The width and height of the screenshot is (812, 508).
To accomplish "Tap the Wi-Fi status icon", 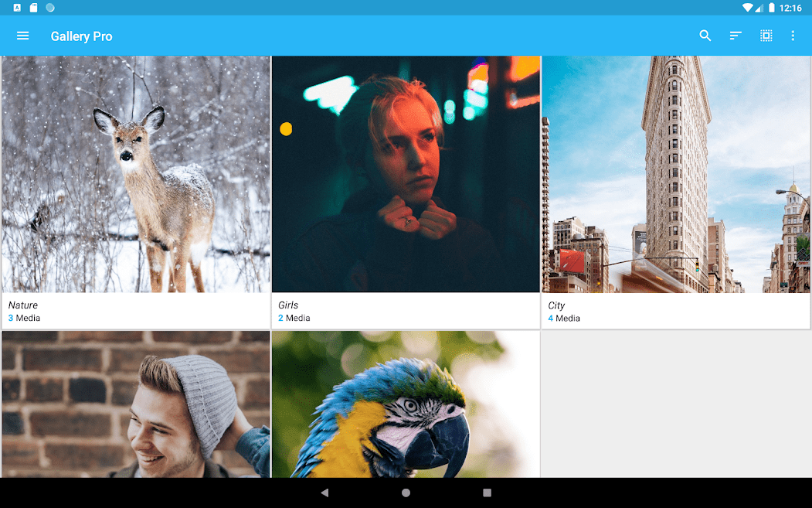I will pyautogui.click(x=747, y=8).
